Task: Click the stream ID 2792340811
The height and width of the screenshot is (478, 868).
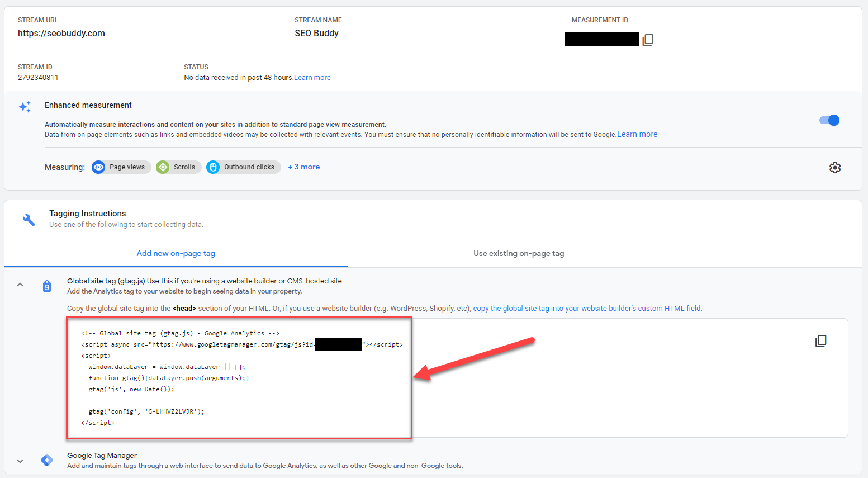Action: click(x=38, y=78)
